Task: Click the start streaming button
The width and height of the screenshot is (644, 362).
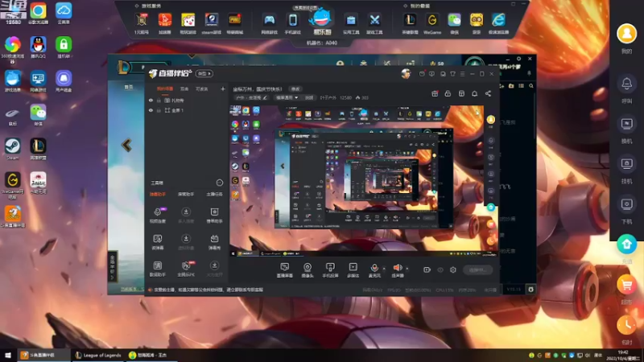Action: point(477,269)
